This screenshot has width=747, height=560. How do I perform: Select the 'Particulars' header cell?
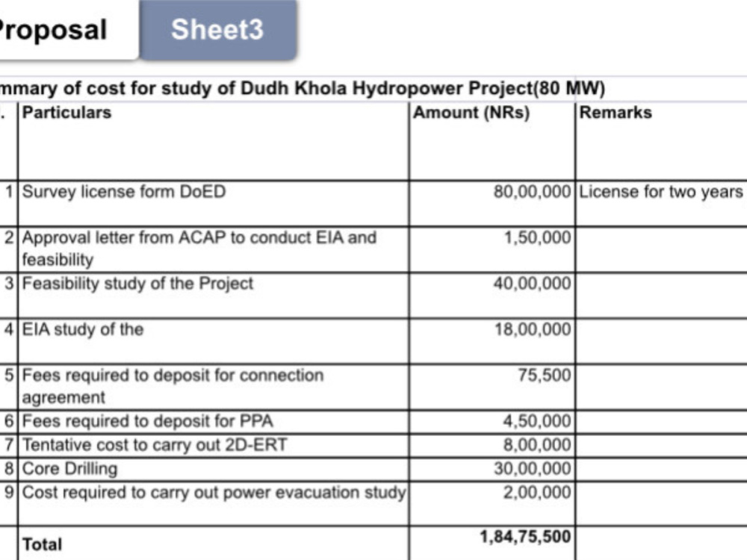(214, 141)
